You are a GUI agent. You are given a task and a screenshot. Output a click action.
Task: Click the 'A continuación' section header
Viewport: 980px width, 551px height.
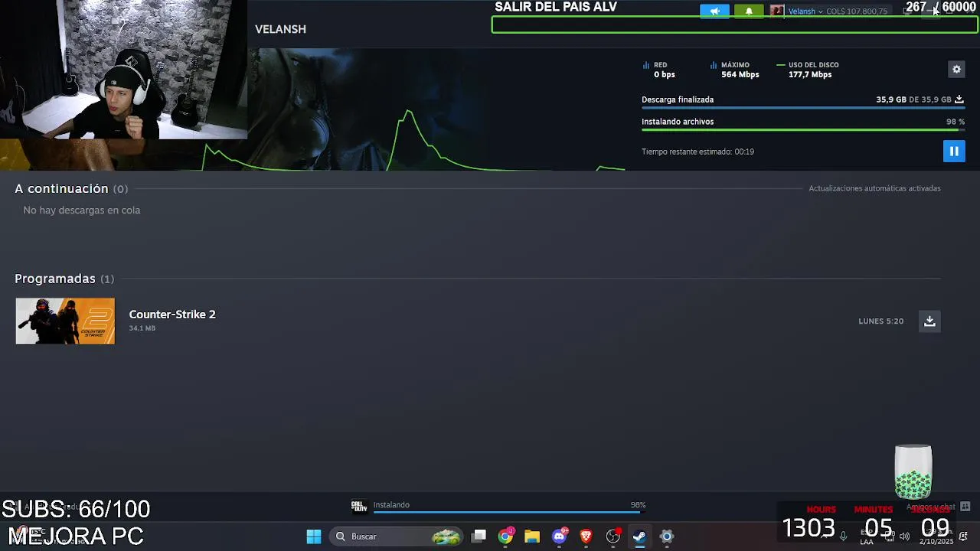click(71, 188)
